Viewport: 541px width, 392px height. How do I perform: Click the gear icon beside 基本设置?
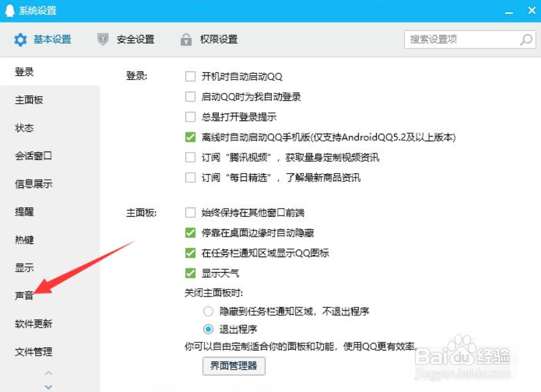(21, 39)
